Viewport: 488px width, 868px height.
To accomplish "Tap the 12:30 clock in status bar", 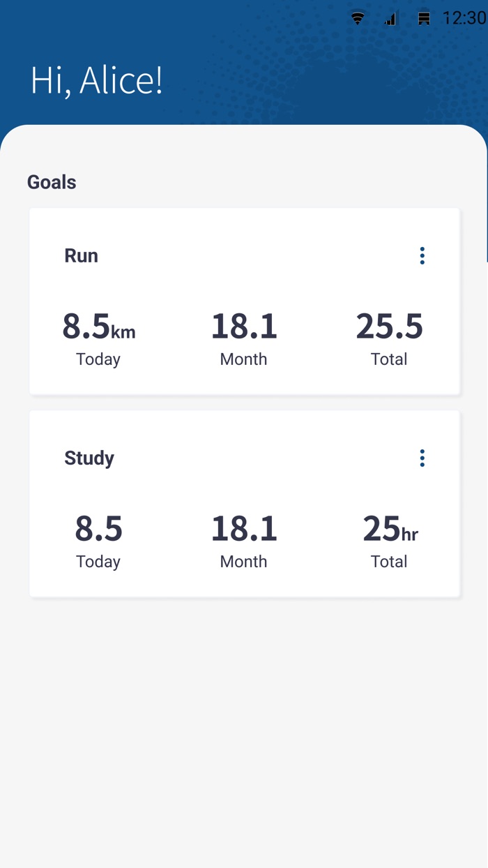I will [x=464, y=18].
